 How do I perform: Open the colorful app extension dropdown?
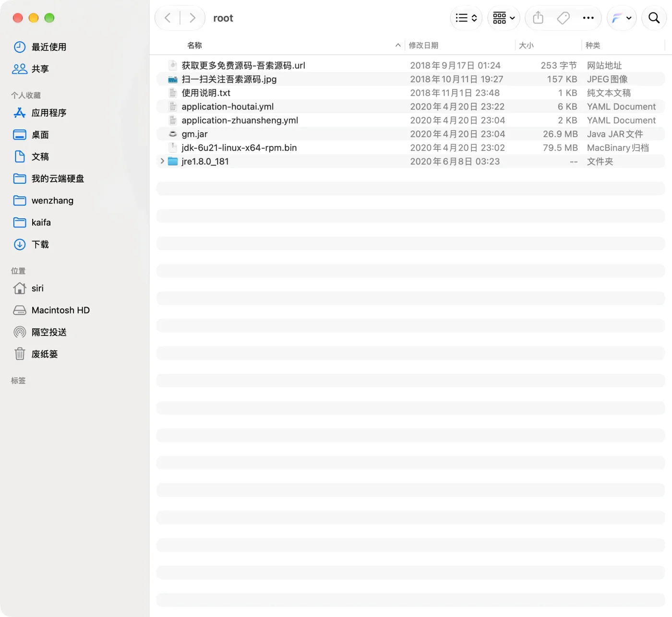pyautogui.click(x=622, y=18)
